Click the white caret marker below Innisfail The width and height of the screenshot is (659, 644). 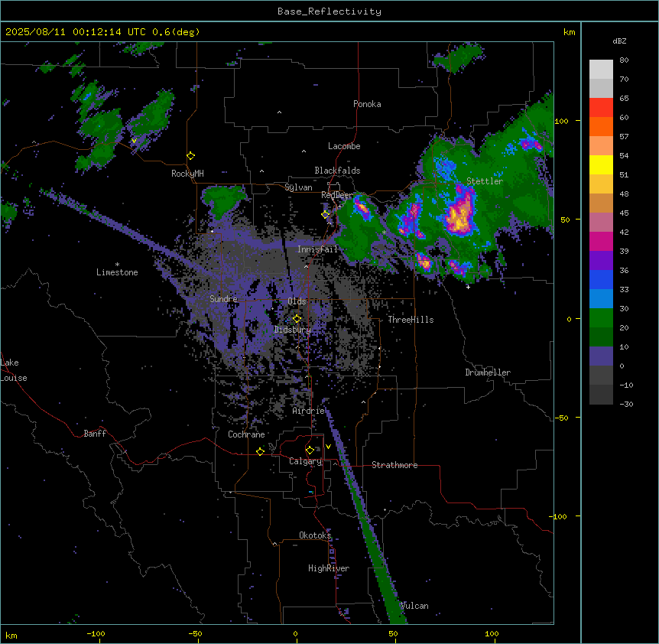point(306,266)
